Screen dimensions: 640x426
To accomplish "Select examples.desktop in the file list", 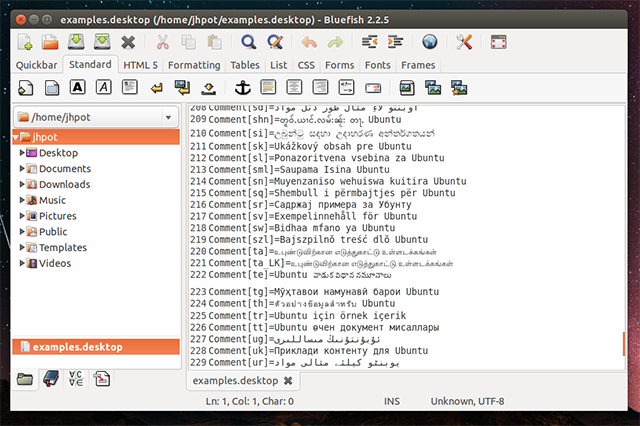I will 96,347.
